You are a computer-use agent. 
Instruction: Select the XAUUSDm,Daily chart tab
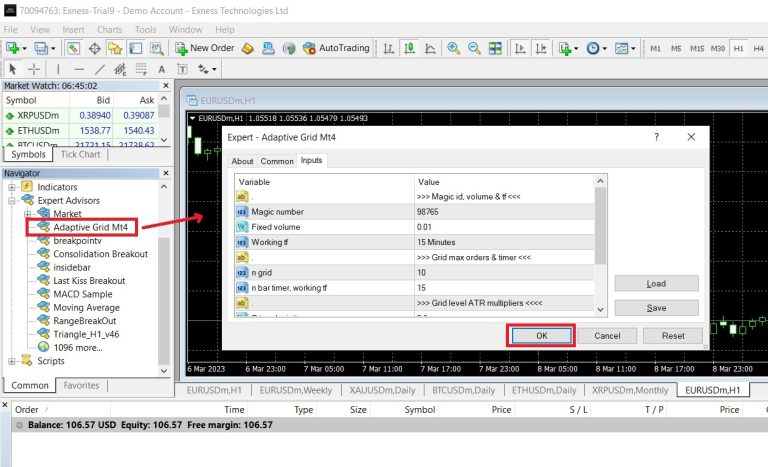coord(382,391)
